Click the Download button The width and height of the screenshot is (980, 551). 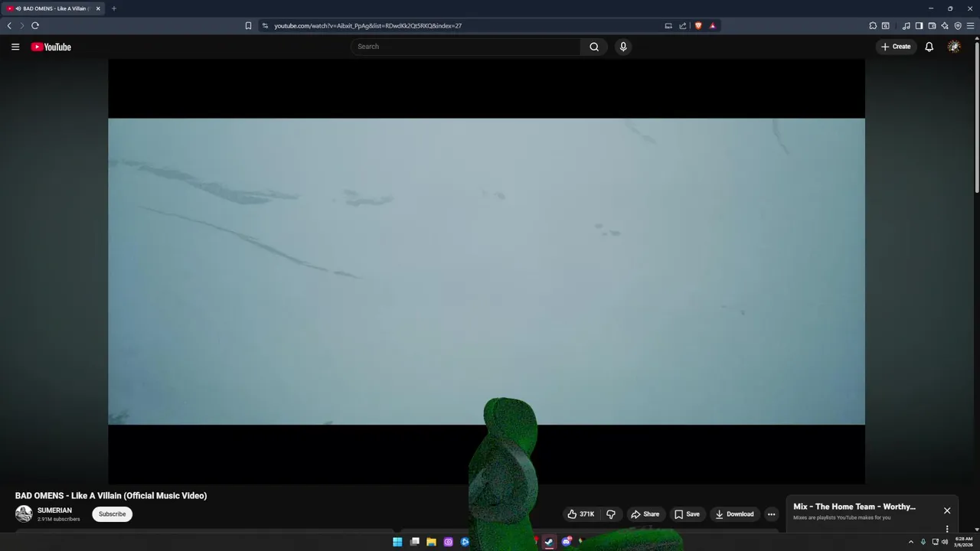[734, 514]
